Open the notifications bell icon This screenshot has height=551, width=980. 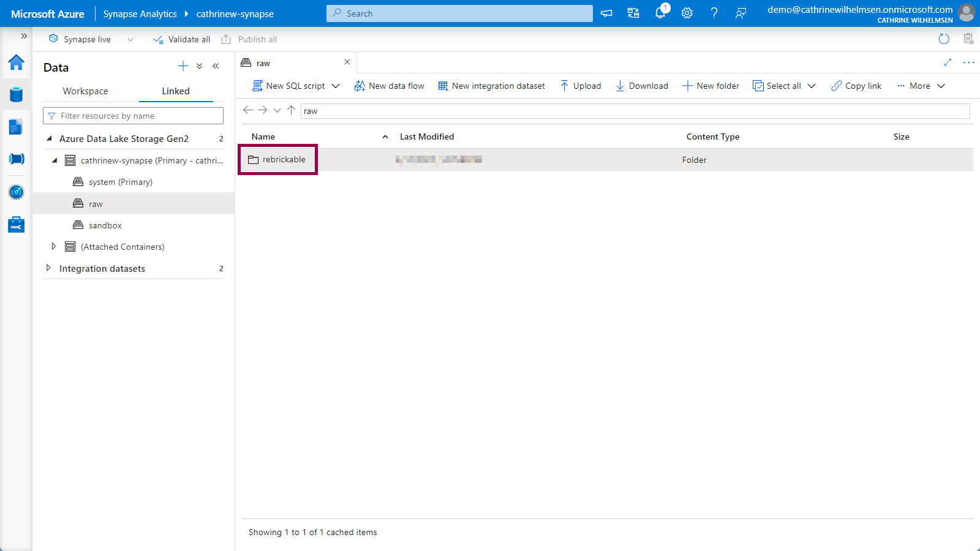click(x=660, y=13)
